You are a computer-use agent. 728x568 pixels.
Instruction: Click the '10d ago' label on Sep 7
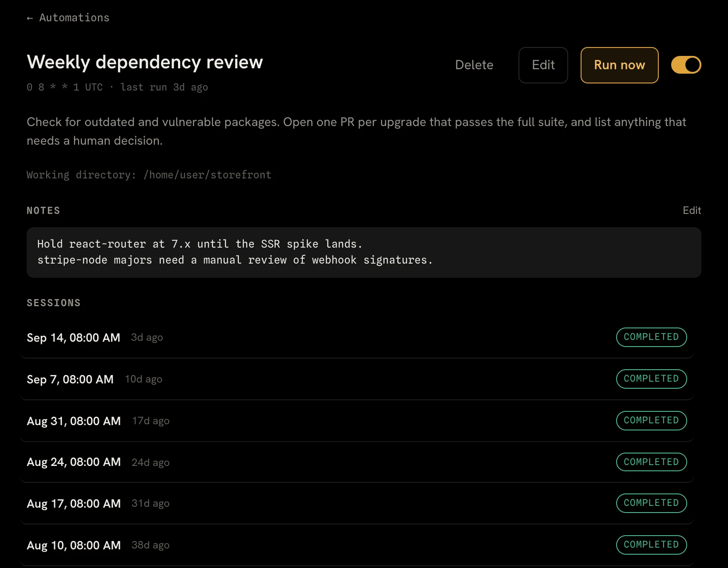pos(143,379)
